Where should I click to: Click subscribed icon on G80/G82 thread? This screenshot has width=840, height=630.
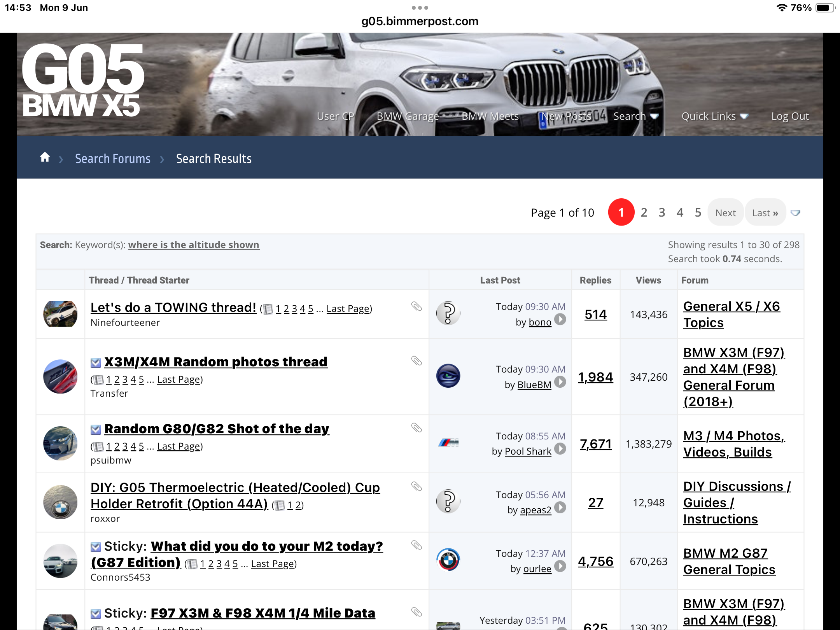[95, 430]
